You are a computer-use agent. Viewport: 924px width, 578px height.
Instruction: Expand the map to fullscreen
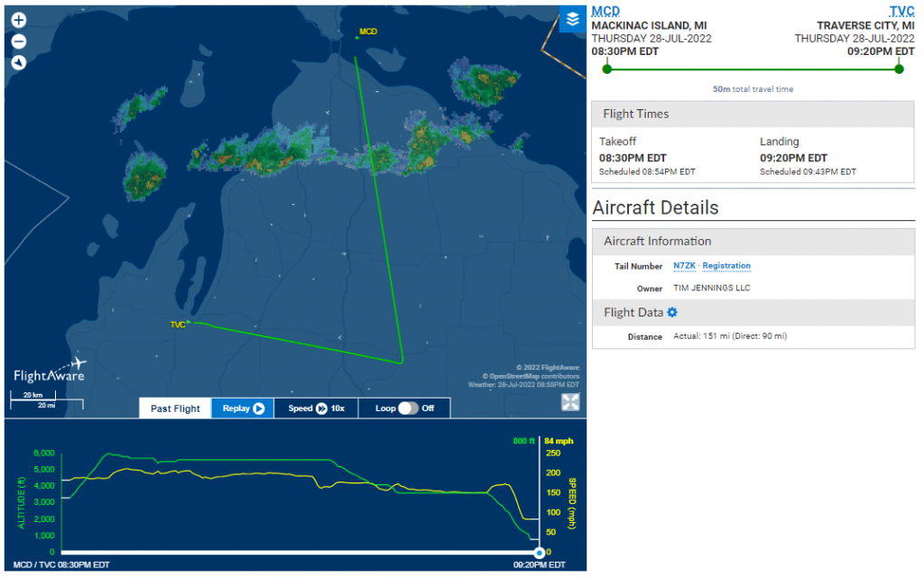click(x=570, y=402)
